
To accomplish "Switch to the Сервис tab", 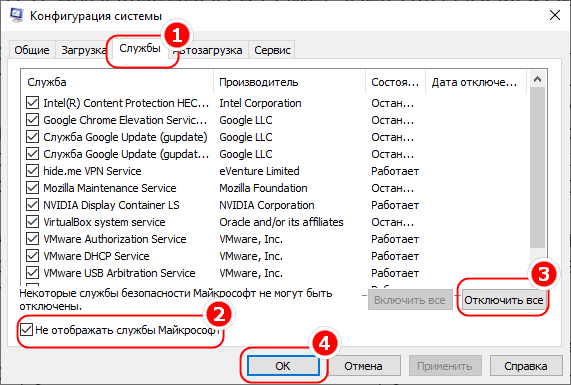I will (x=272, y=50).
